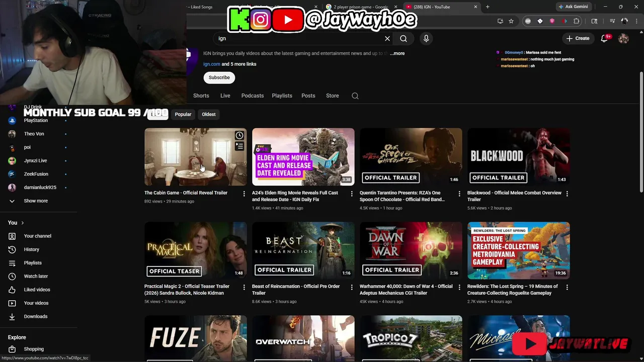Switch to the Podcasts channel tab

253,96
